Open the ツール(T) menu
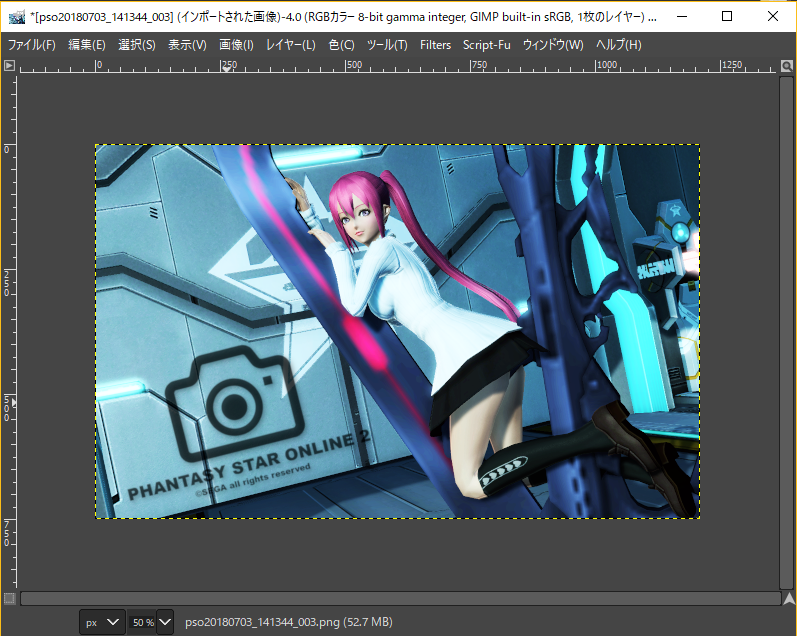The width and height of the screenshot is (797, 636). click(387, 45)
